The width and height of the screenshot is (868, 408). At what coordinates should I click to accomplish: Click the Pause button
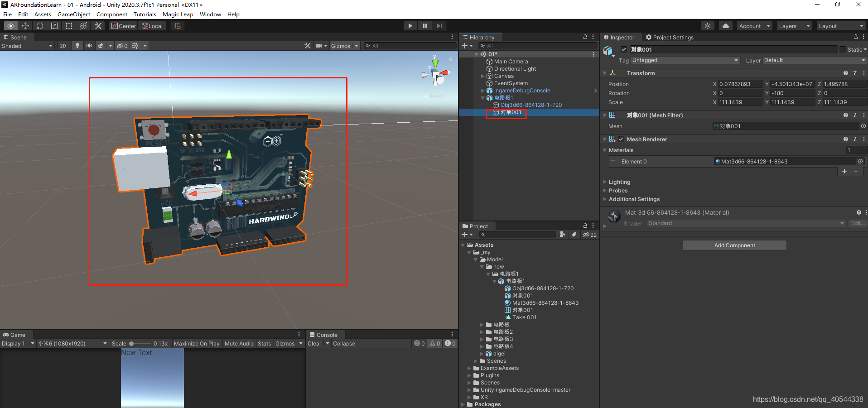pyautogui.click(x=424, y=26)
